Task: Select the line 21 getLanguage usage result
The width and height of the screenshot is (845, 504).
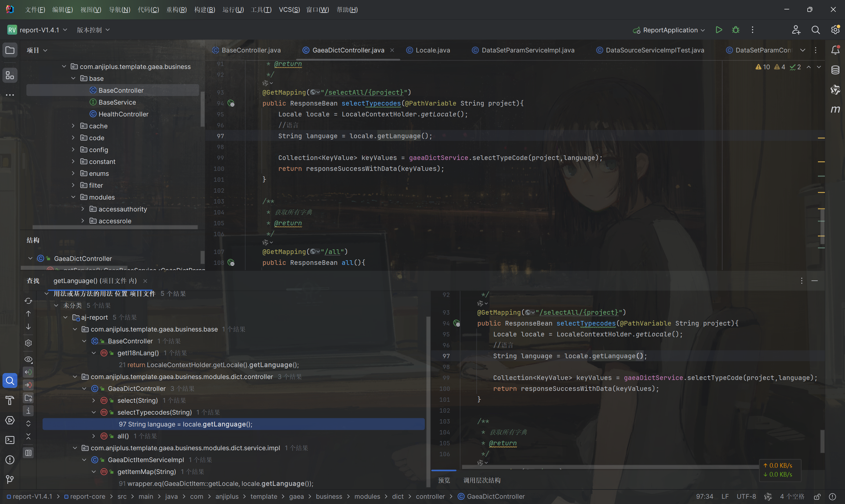Action: pyautogui.click(x=209, y=365)
